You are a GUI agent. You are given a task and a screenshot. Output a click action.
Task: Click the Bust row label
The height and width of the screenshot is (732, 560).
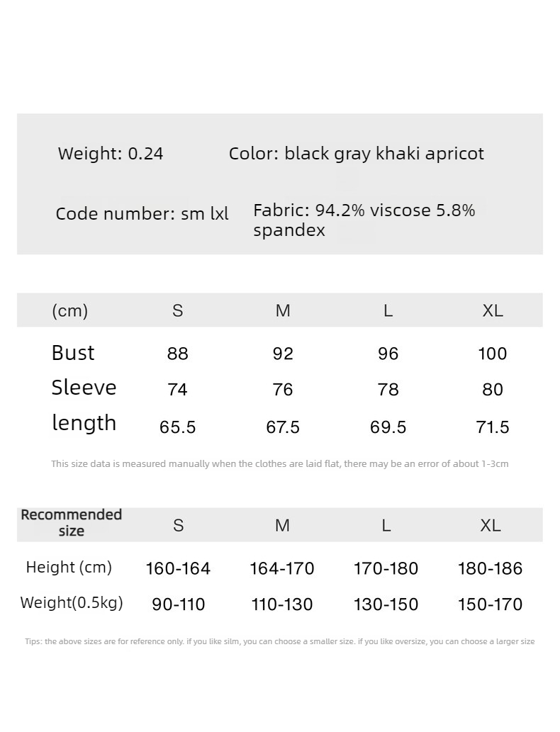coord(73,353)
